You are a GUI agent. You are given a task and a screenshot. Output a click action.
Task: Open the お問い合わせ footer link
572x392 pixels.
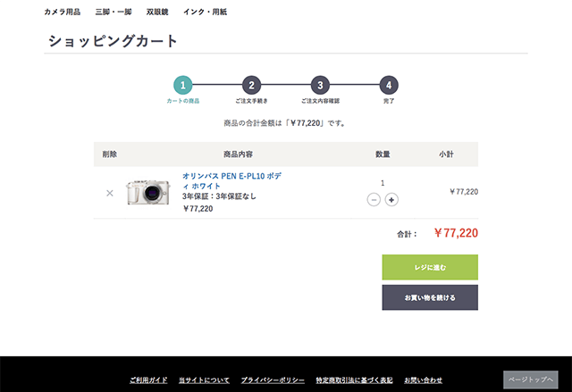[x=423, y=380]
